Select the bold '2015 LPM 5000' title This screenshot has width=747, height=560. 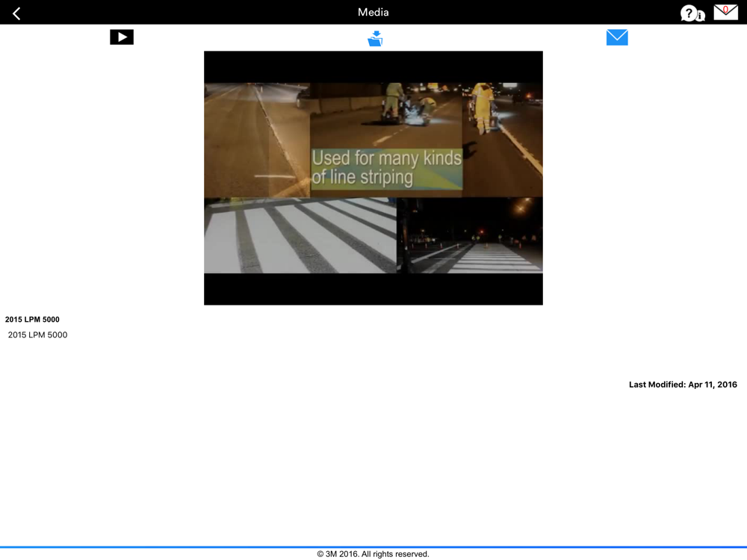(32, 320)
